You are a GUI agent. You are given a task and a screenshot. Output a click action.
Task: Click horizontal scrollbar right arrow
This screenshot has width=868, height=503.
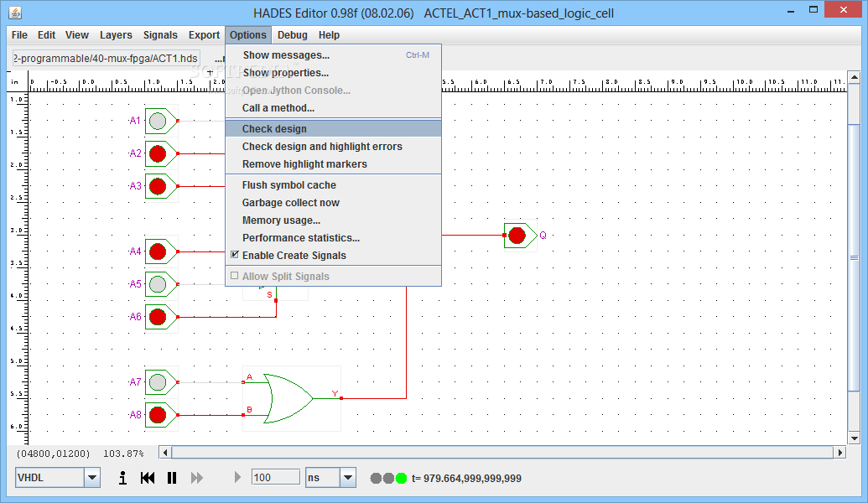pos(840,453)
